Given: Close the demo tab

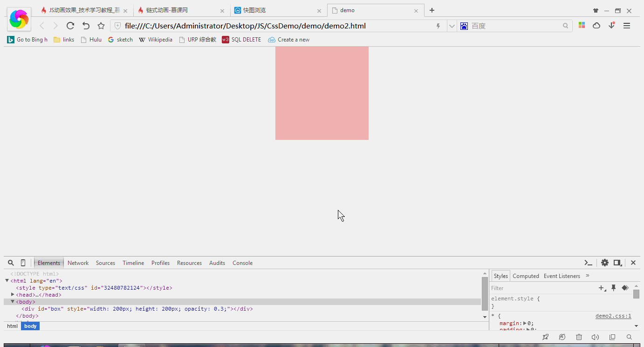Looking at the screenshot, I should 416,11.
